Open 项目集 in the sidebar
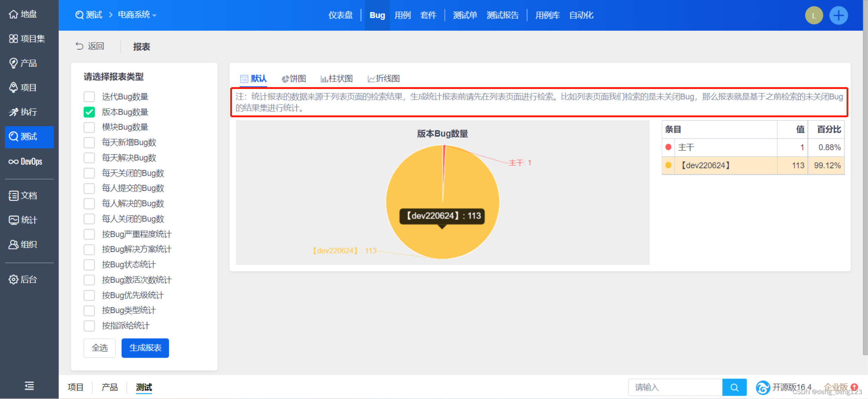This screenshot has width=868, height=399. pyautogui.click(x=27, y=38)
